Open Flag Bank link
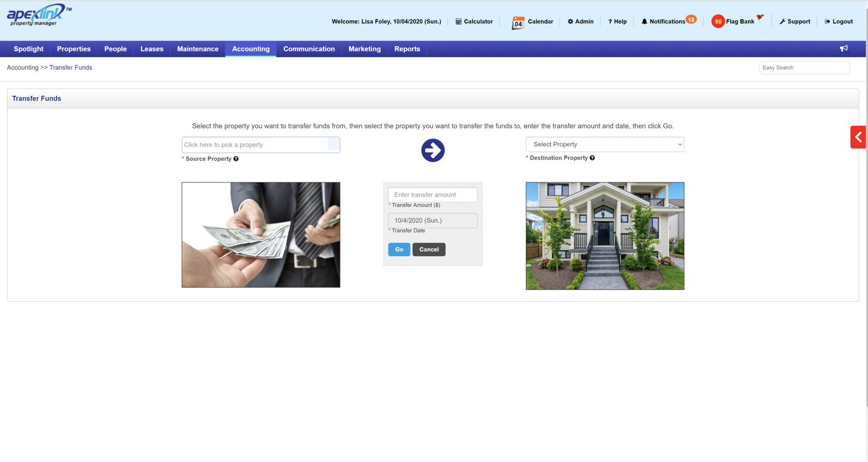 pos(740,22)
